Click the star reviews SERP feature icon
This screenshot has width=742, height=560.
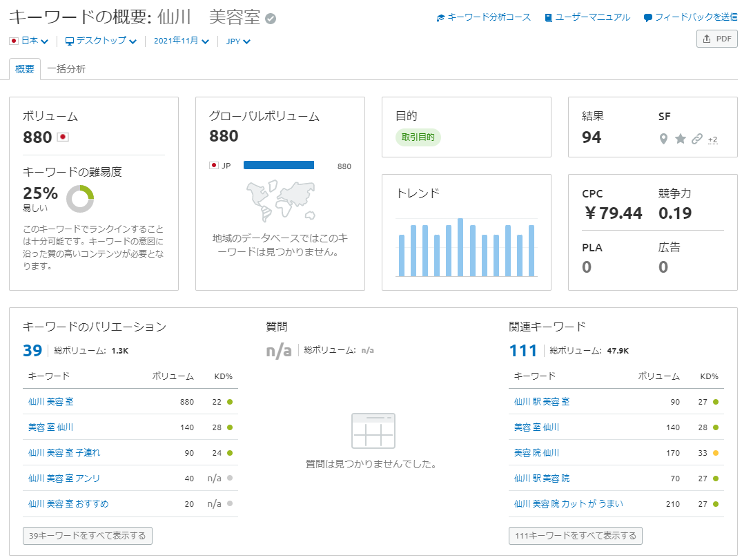point(681,139)
